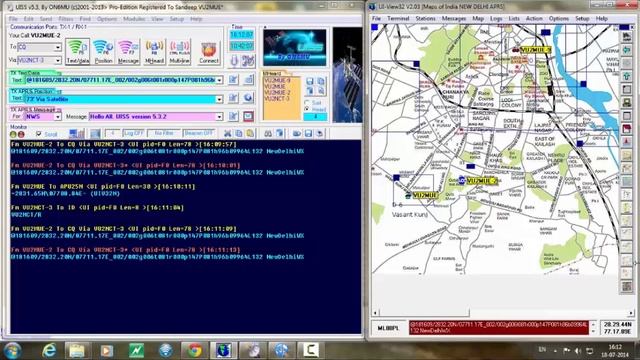Click the volume icon in system tray
640x360 pixels.
[578, 351]
